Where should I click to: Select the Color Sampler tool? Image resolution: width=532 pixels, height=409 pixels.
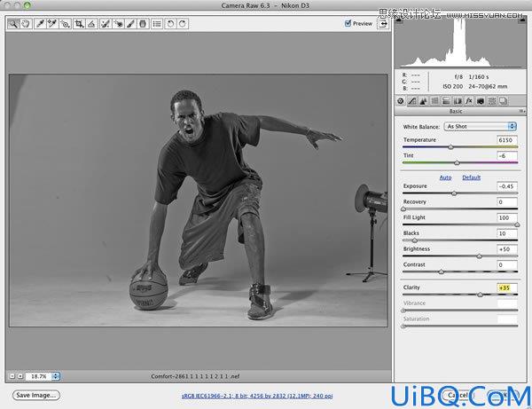coord(52,24)
